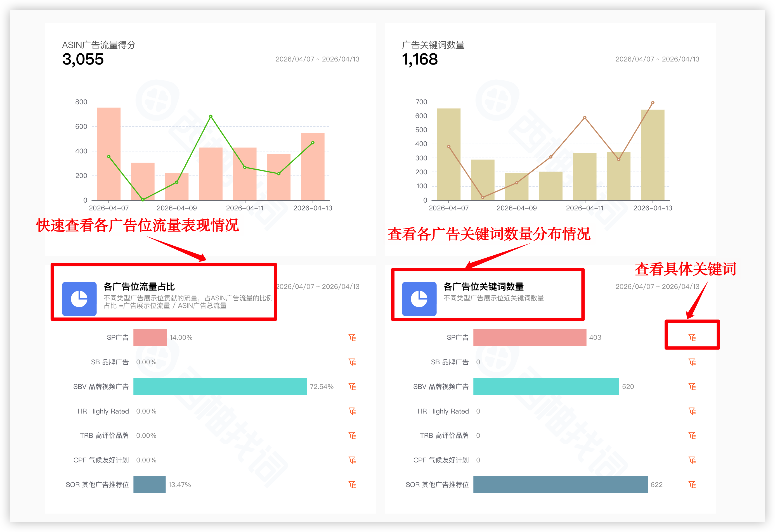This screenshot has width=775, height=532.
Task: Click the highlighted filter icon to view specific keywords
Action: pos(692,338)
